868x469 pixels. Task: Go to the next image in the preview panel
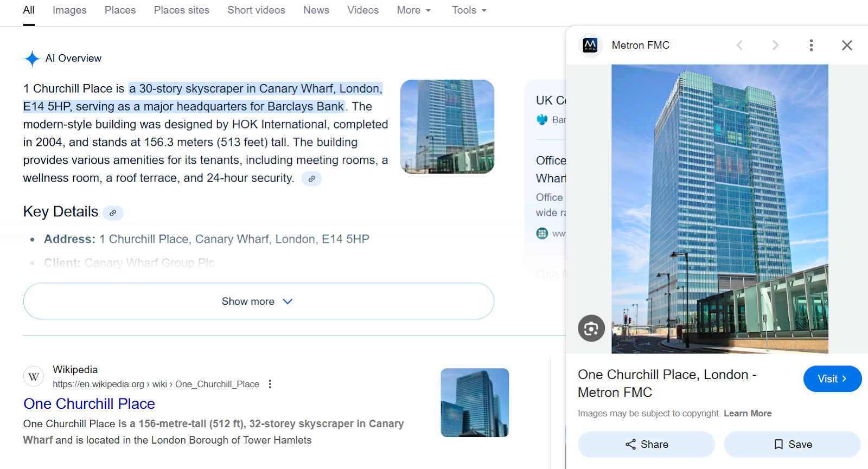click(775, 45)
